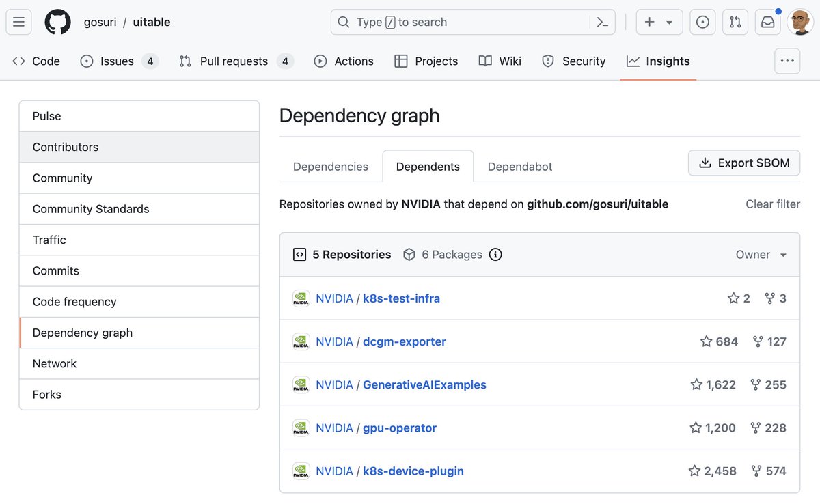Click the 1,200 stars count for gpu-operator
820x504 pixels.
(713, 428)
